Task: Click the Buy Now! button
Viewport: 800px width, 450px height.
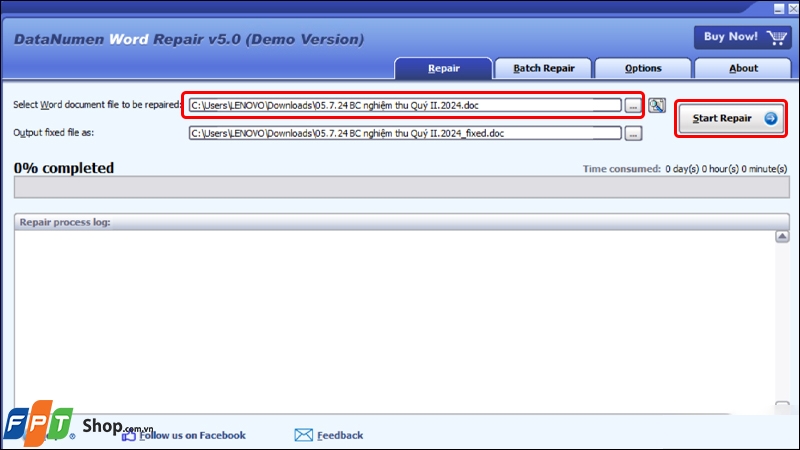Action: [x=743, y=37]
